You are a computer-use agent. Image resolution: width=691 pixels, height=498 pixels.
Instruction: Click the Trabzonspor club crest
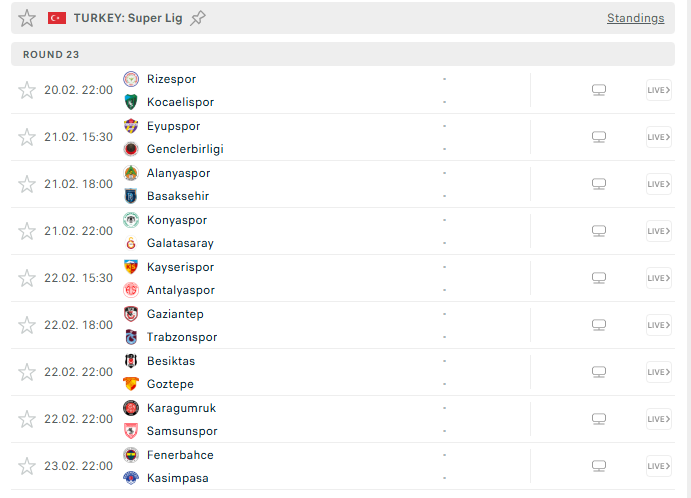coord(131,337)
